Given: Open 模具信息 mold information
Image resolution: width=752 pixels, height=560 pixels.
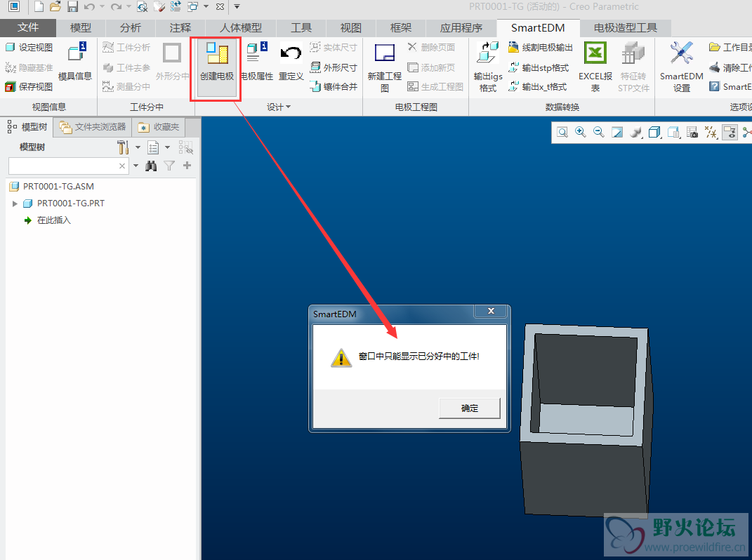Looking at the screenshot, I should 75,62.
